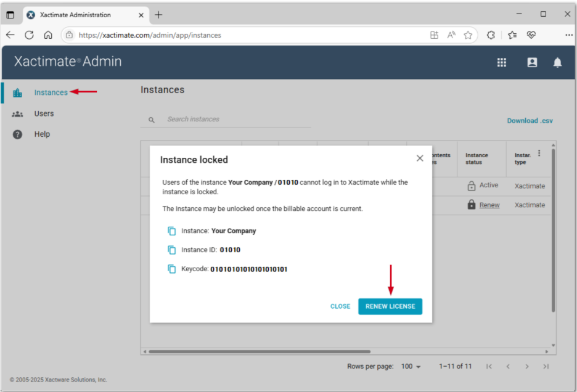This screenshot has height=392, width=577.
Task: Go to the first page of results
Action: 489,366
